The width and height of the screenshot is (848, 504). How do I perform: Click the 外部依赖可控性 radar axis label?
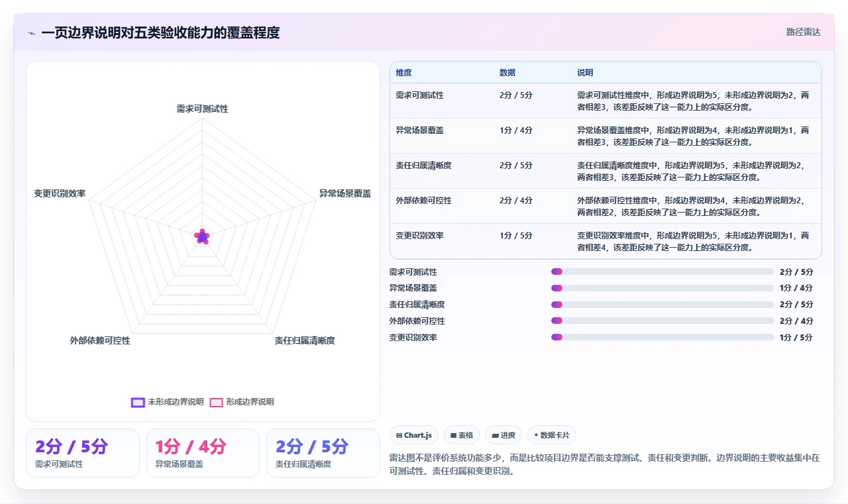[100, 340]
